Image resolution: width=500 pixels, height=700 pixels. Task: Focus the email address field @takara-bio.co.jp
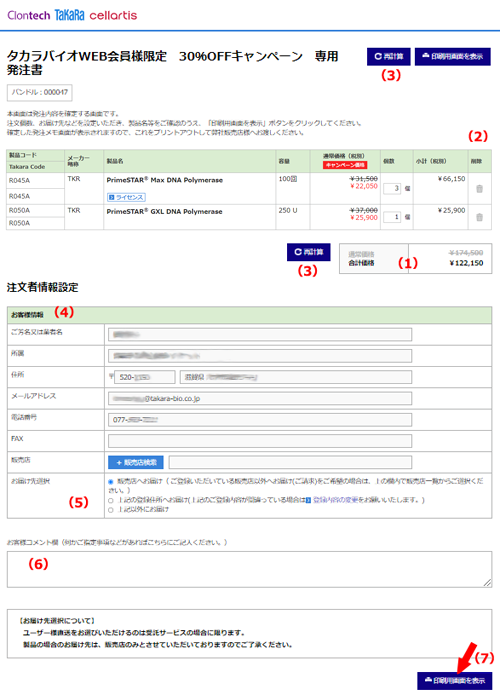(260, 399)
